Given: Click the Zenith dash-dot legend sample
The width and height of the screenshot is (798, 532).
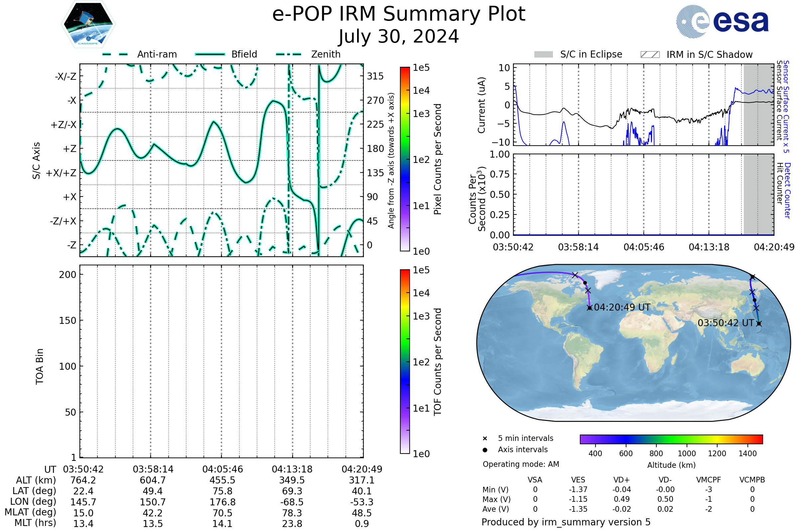Looking at the screenshot, I should click(289, 54).
